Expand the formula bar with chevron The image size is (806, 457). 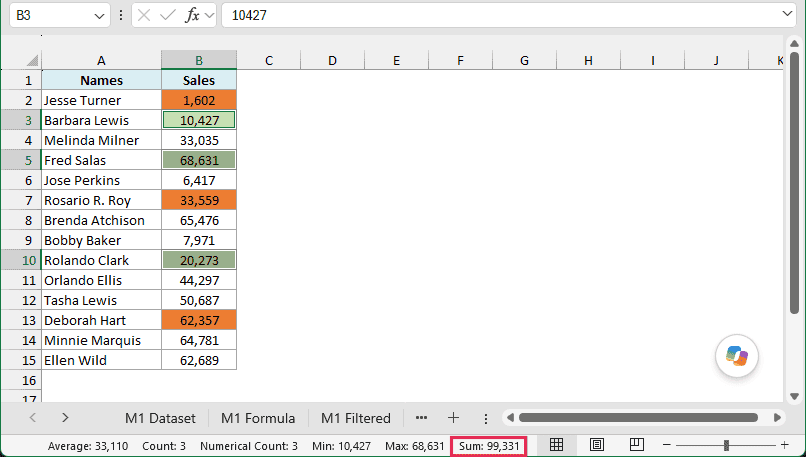click(787, 14)
